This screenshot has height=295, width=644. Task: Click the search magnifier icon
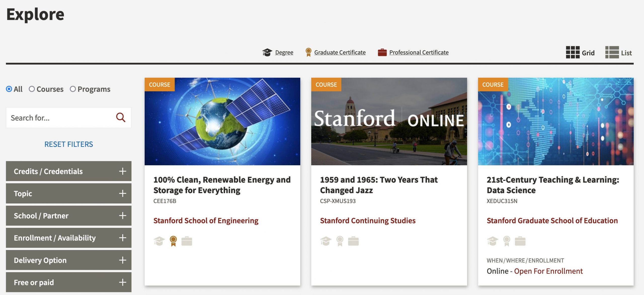(x=120, y=117)
